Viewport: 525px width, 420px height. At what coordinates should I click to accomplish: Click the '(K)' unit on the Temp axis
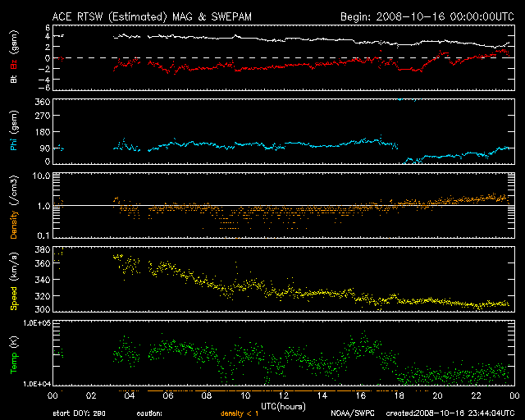pos(14,343)
